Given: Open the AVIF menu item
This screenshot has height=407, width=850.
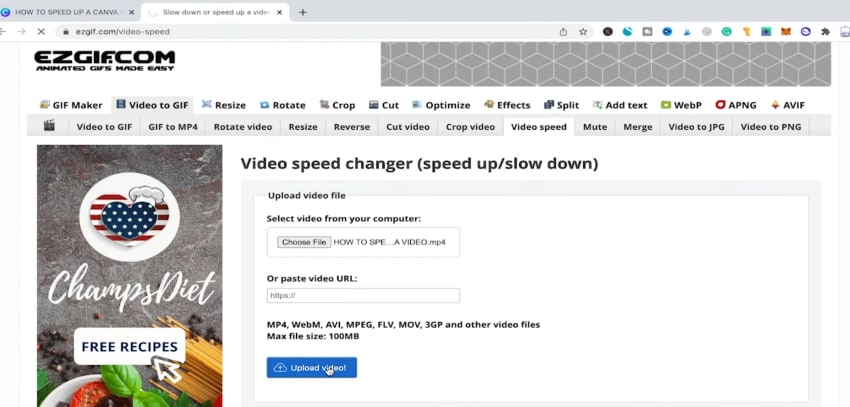Looking at the screenshot, I should coord(788,105).
